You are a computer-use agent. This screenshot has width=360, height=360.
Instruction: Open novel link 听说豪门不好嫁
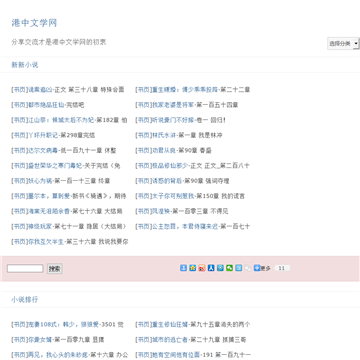tap(173, 120)
